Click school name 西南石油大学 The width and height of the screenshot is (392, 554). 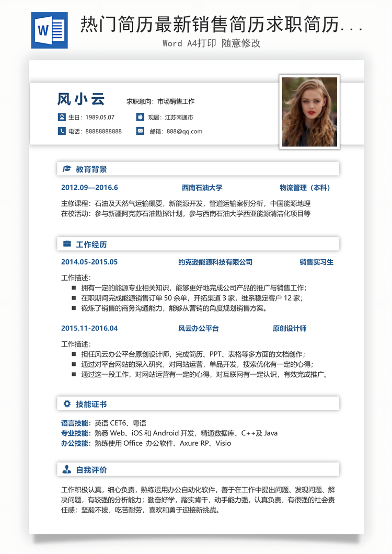pos(202,188)
